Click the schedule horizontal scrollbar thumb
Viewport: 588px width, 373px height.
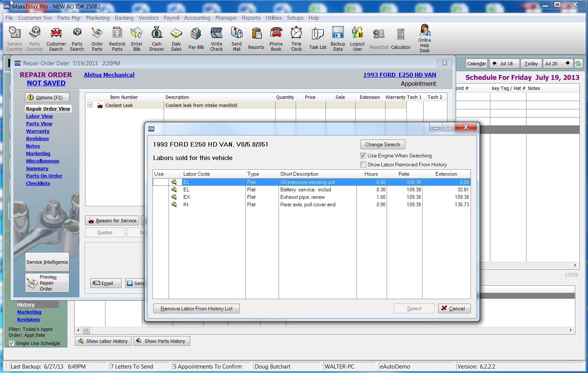[86, 330]
